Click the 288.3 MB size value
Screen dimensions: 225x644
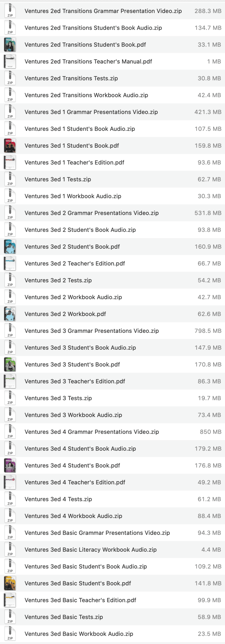click(208, 11)
